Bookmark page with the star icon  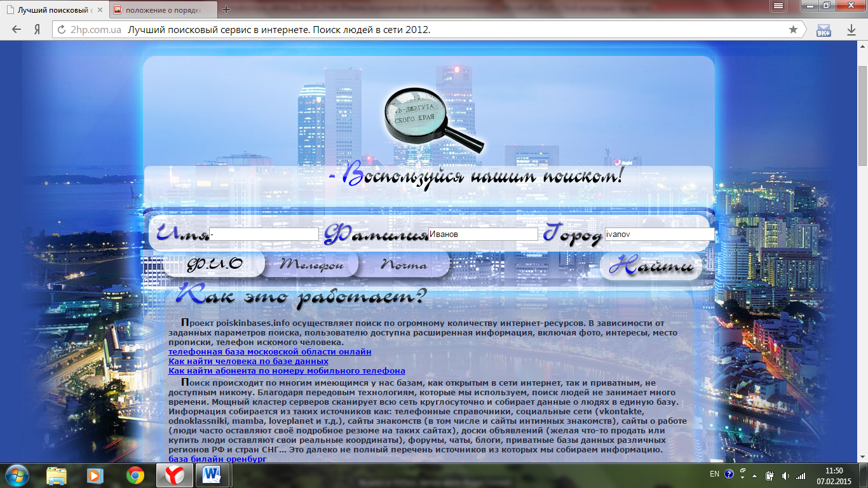pyautogui.click(x=793, y=29)
